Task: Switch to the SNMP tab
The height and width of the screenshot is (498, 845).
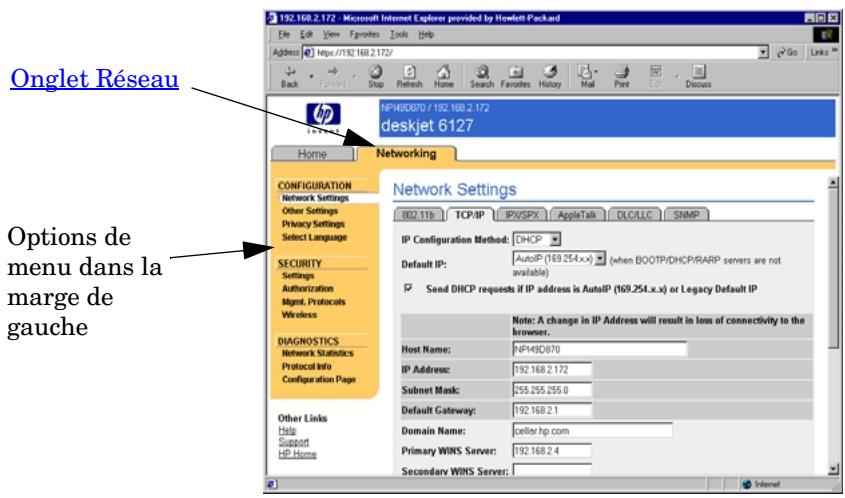Action: (x=686, y=215)
